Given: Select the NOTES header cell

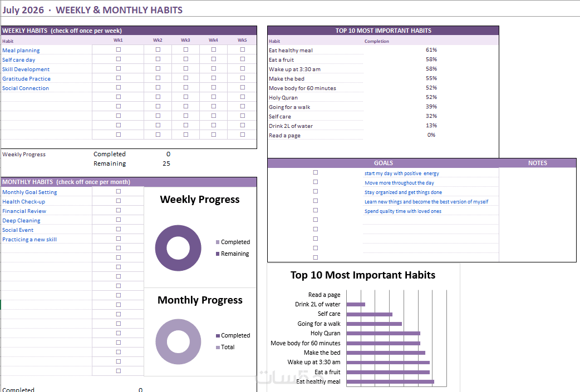Looking at the screenshot, I should tap(538, 163).
